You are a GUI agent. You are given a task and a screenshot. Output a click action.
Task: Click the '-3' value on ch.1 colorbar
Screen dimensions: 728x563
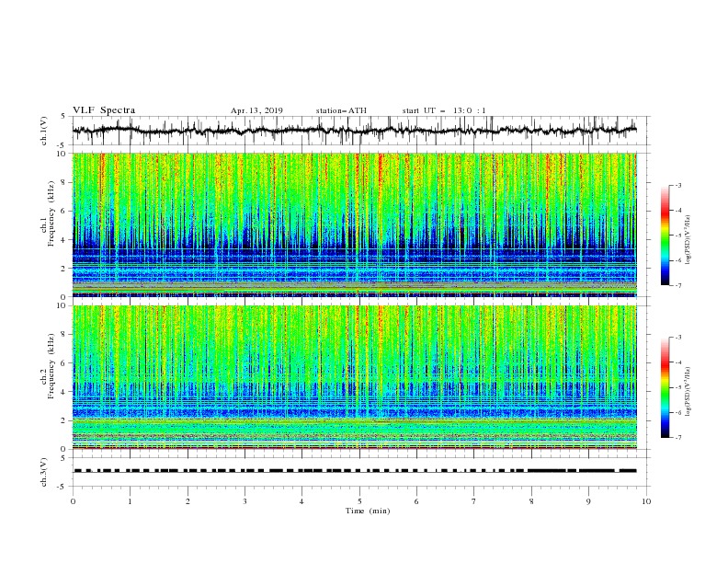click(677, 185)
